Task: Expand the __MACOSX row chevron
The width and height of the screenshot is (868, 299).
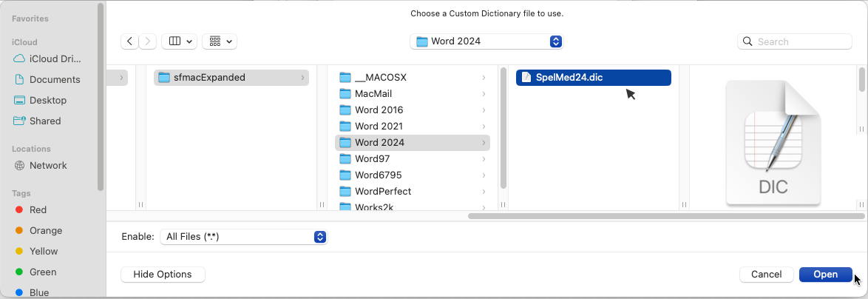Action: point(484,78)
